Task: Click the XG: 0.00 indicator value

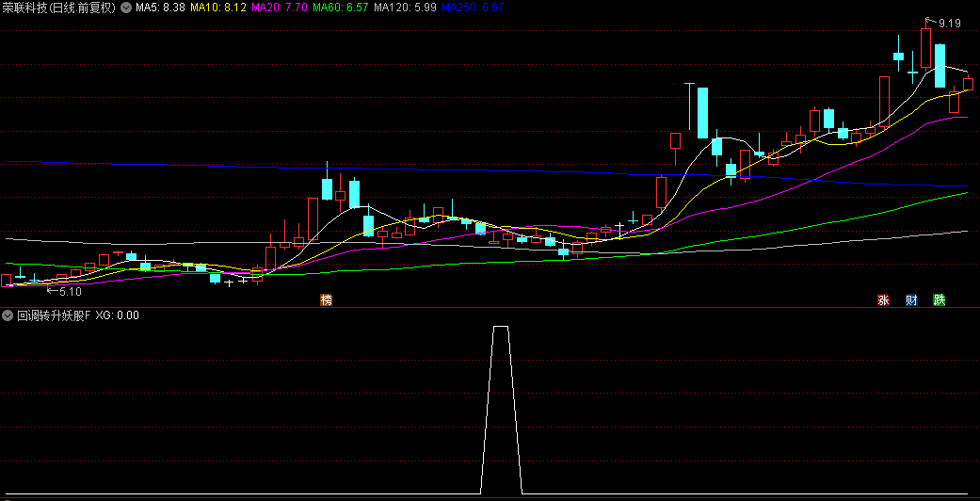Action: tap(117, 315)
